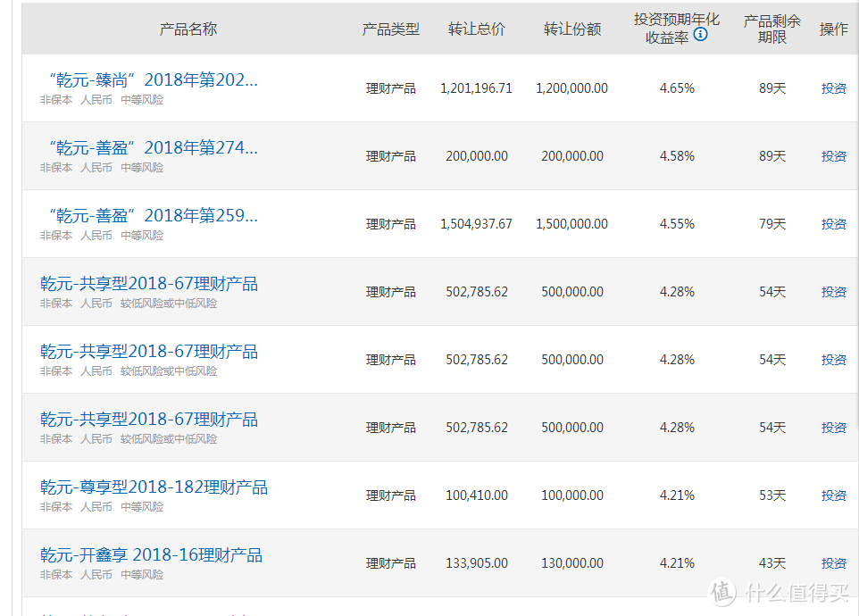Image resolution: width=859 pixels, height=616 pixels.
Task: Click 投资 for the 4.58% yield product
Action: pyautogui.click(x=833, y=156)
